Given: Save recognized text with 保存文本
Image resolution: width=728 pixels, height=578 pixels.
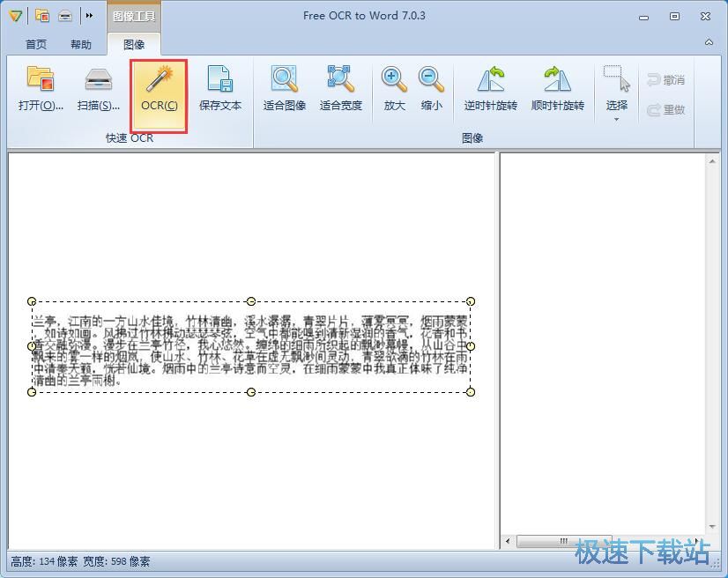Looking at the screenshot, I should 220,89.
